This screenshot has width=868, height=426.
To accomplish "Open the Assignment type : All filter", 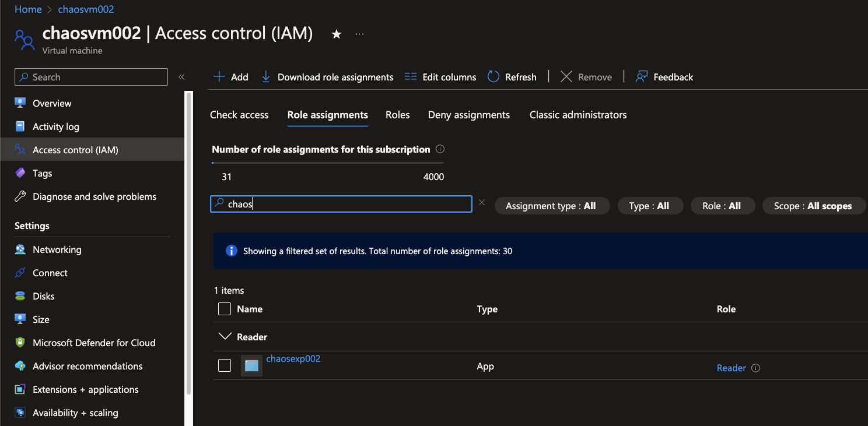I will point(551,206).
